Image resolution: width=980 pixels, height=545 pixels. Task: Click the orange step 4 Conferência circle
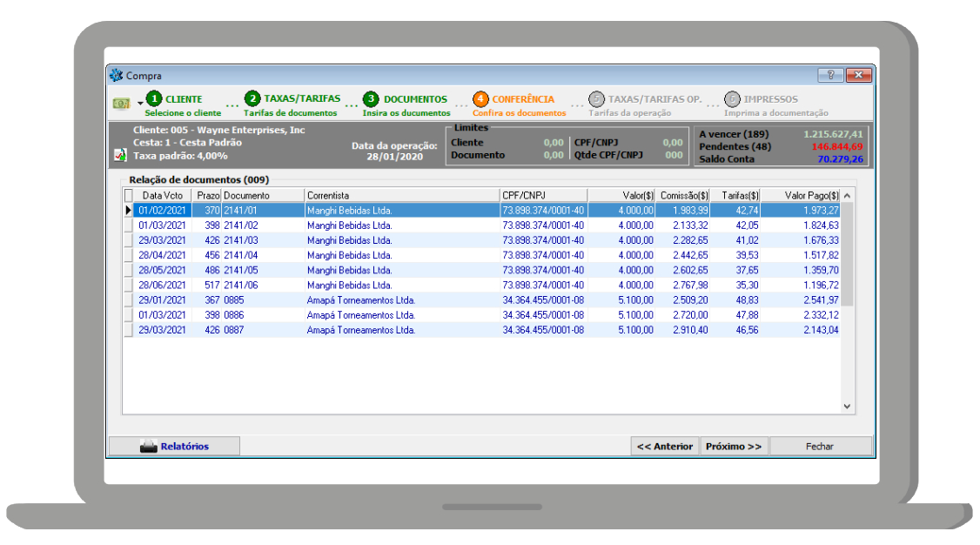(x=480, y=99)
